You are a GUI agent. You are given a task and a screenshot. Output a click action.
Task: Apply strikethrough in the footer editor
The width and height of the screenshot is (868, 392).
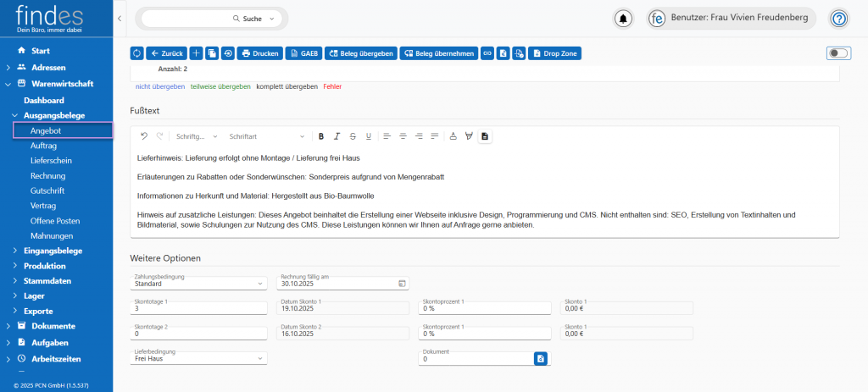click(353, 136)
